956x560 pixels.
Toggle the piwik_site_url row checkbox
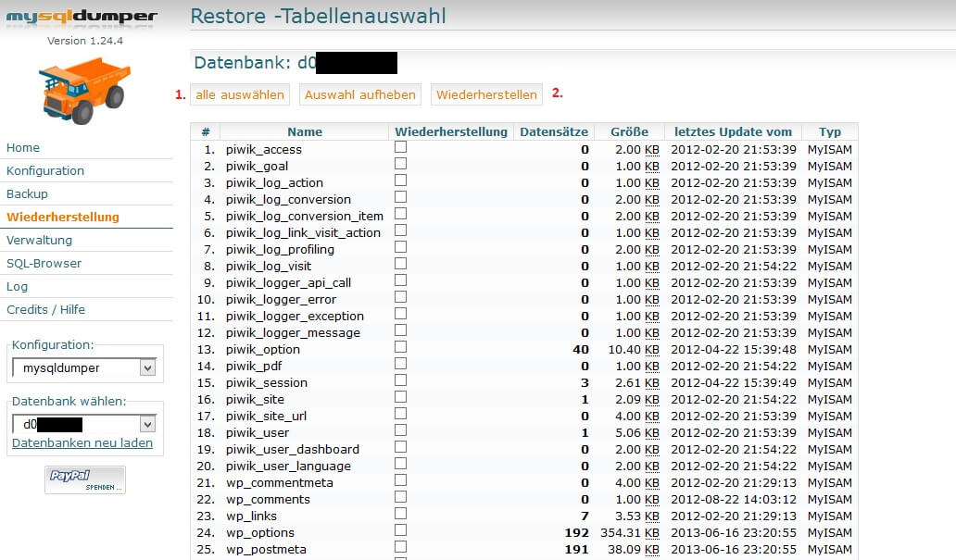pyautogui.click(x=400, y=414)
